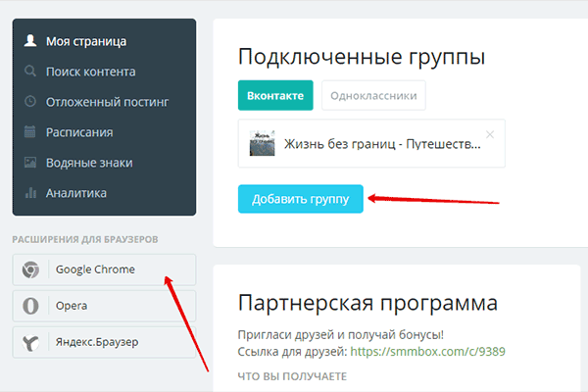Click the Подключенные группы heading
The width and height of the screenshot is (588, 392).
pos(362,57)
